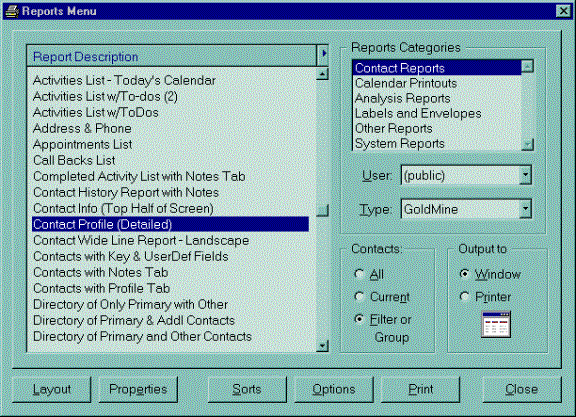Select the Current contact radio button
The height and width of the screenshot is (417, 576).
pos(359,296)
